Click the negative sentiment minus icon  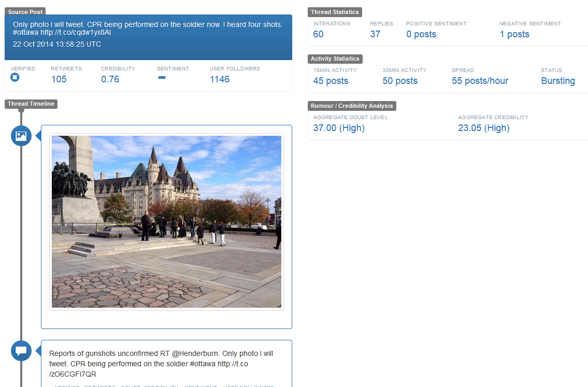coord(162,78)
